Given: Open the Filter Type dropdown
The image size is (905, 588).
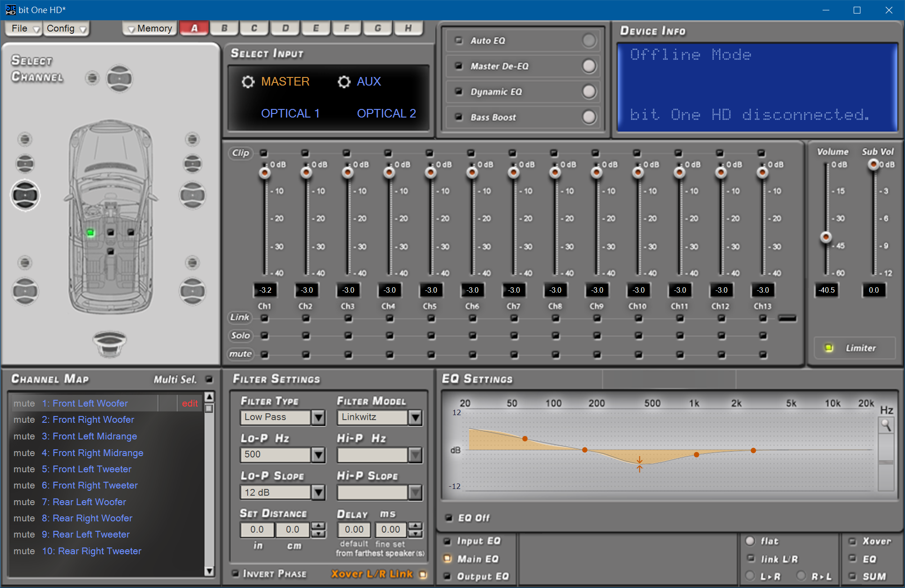Looking at the screenshot, I should point(318,417).
